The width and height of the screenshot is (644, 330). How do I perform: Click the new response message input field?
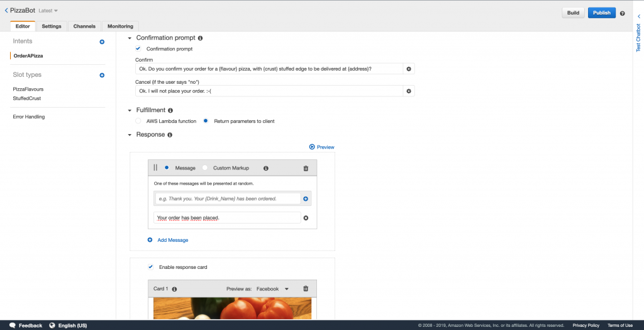tap(227, 198)
